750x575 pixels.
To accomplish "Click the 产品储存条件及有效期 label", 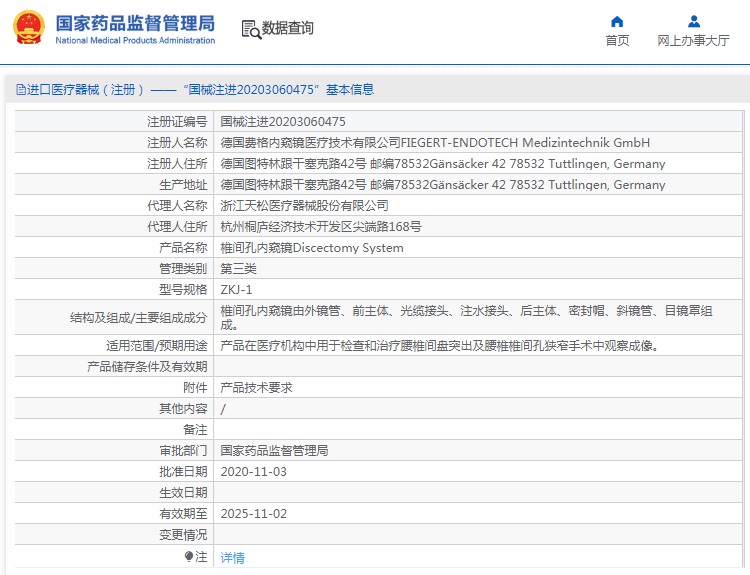I will [147, 366].
